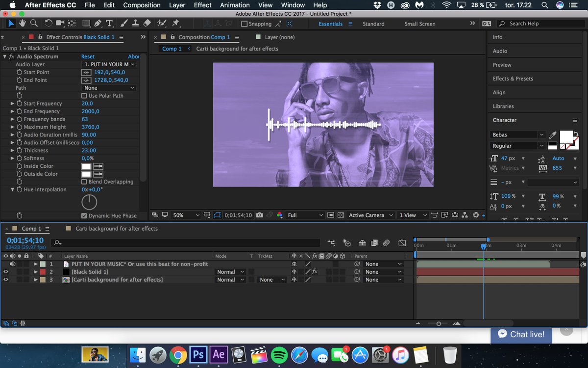Check Use Polar Path
Viewport: 588px width, 368px height.
84,96
